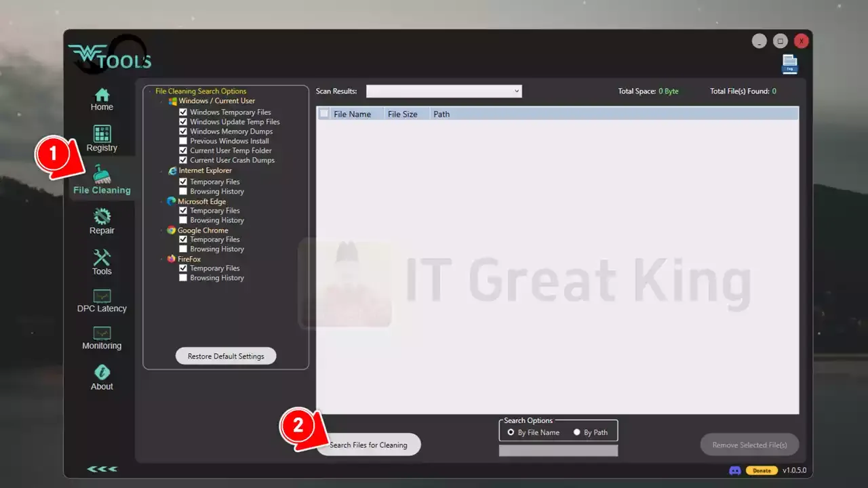Open the Monitoring section icon
The width and height of the screenshot is (868, 488).
(x=102, y=333)
